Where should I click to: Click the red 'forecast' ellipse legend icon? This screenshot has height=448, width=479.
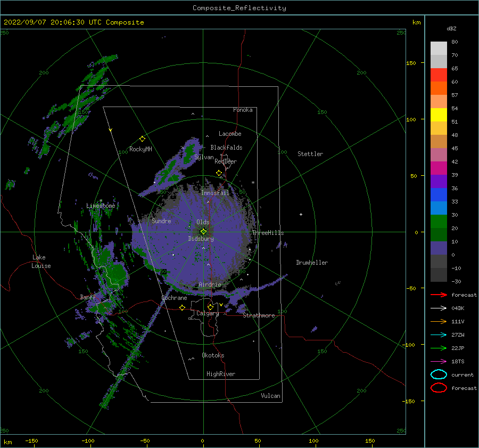(439, 388)
